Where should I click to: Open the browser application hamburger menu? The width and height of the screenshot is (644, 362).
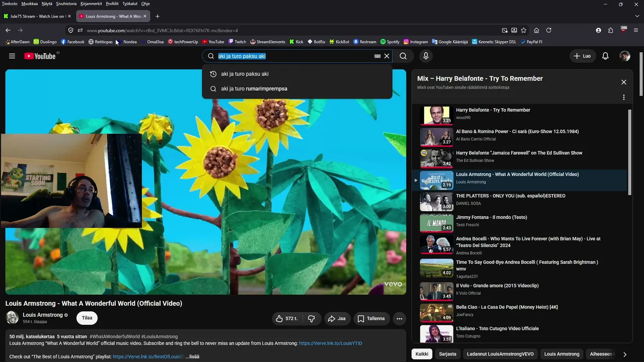point(636,30)
